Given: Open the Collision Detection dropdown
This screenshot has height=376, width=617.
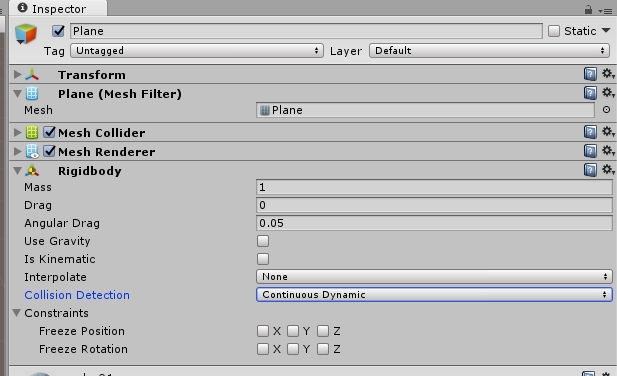Looking at the screenshot, I should (434, 295).
